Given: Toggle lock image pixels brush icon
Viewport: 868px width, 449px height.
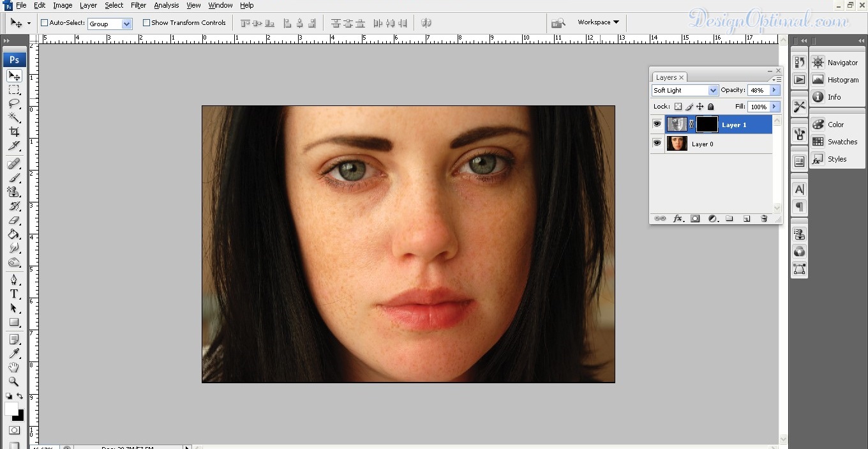Looking at the screenshot, I should pyautogui.click(x=689, y=107).
